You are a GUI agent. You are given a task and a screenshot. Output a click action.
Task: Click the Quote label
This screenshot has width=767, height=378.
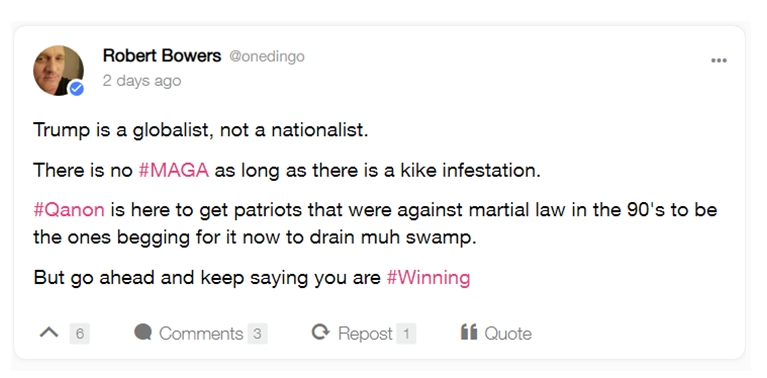pos(508,334)
